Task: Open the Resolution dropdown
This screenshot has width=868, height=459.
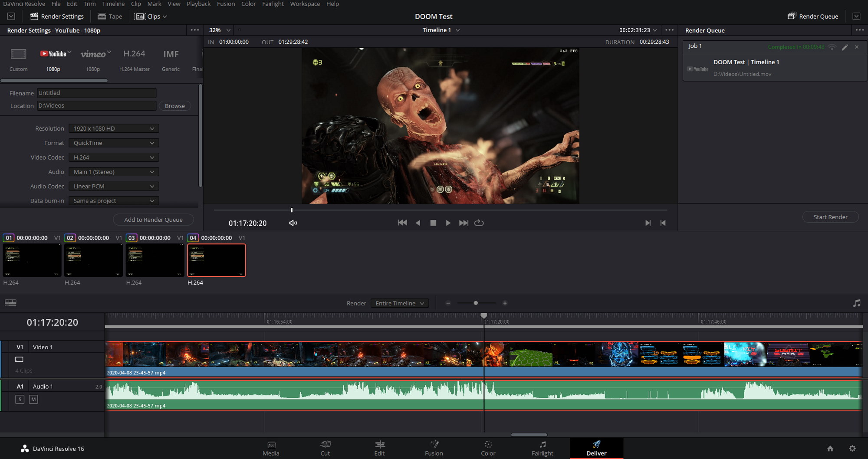Action: pyautogui.click(x=114, y=128)
